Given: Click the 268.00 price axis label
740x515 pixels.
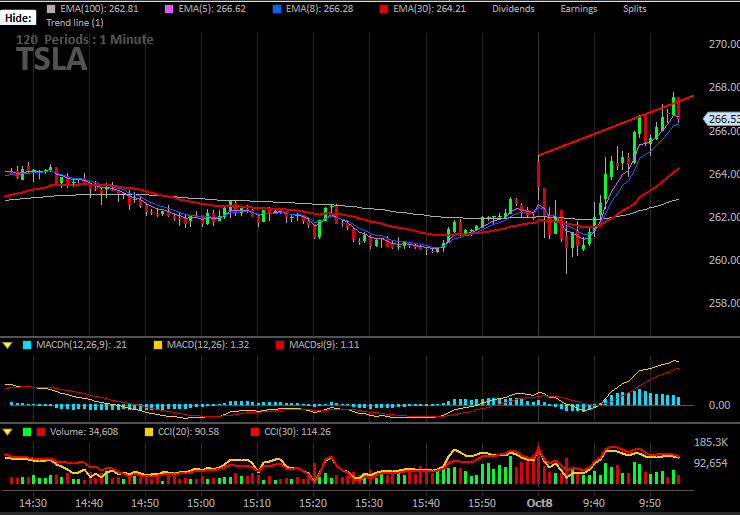Looking at the screenshot, I should click(x=724, y=87).
